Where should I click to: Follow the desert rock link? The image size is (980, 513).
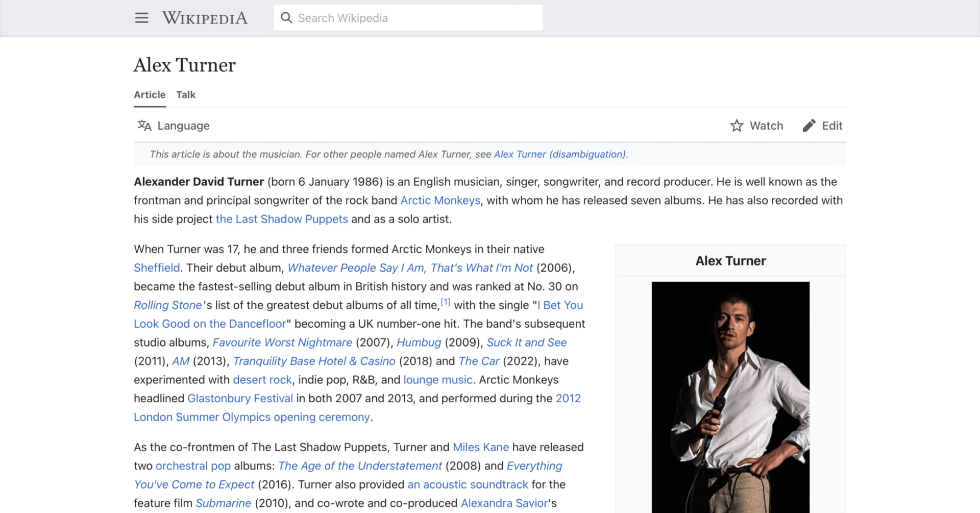pos(262,380)
